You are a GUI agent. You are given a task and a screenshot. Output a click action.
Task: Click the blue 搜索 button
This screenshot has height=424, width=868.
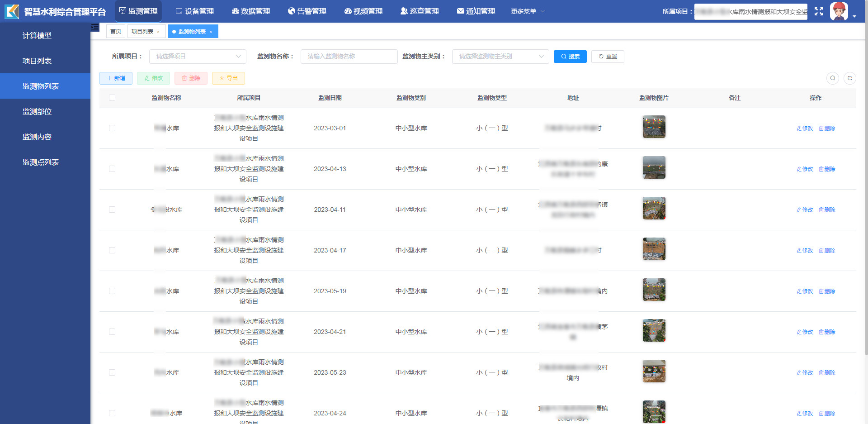pyautogui.click(x=570, y=57)
